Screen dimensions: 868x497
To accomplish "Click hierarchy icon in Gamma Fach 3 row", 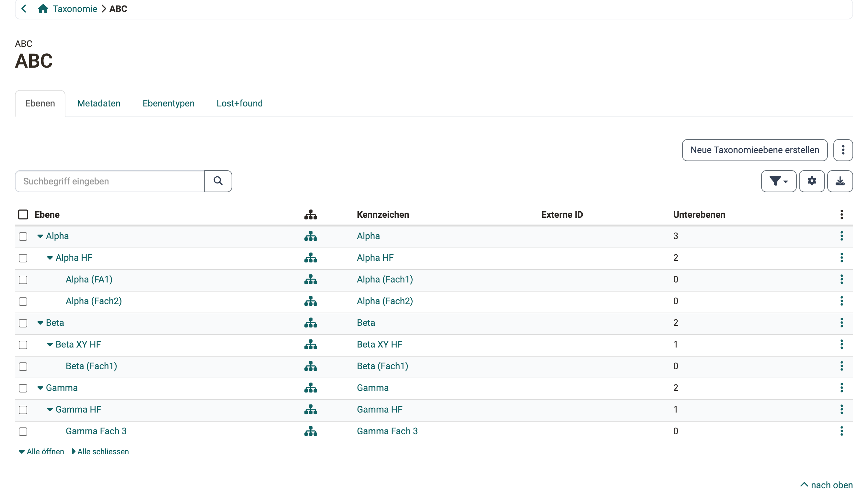I will [x=311, y=431].
